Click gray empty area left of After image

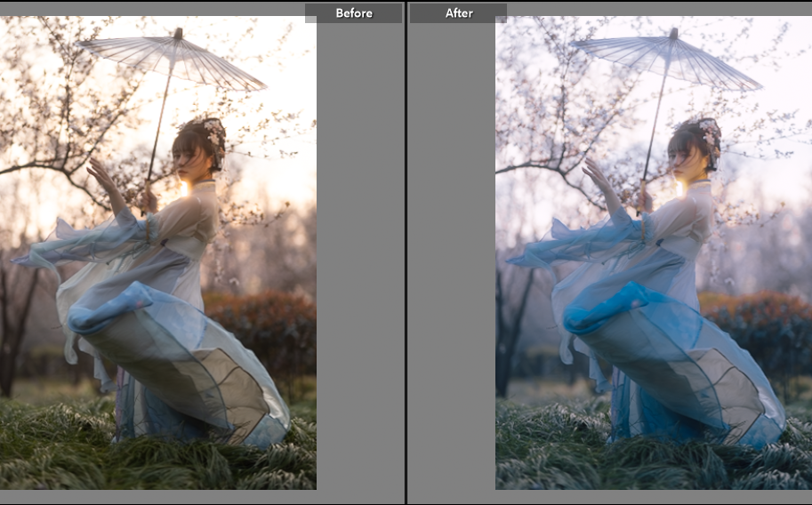point(452,267)
